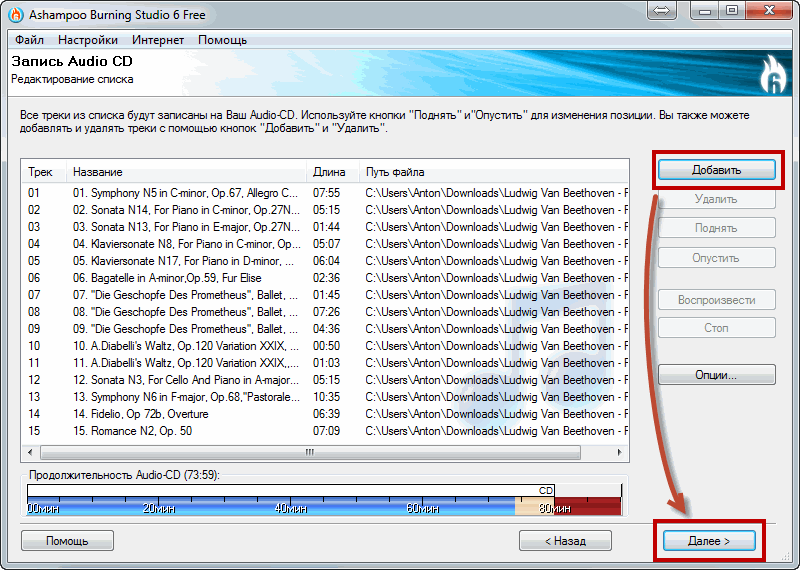This screenshot has height=570, width=800.
Task: Click the 80мин mark on the duration bar
Action: click(x=555, y=508)
